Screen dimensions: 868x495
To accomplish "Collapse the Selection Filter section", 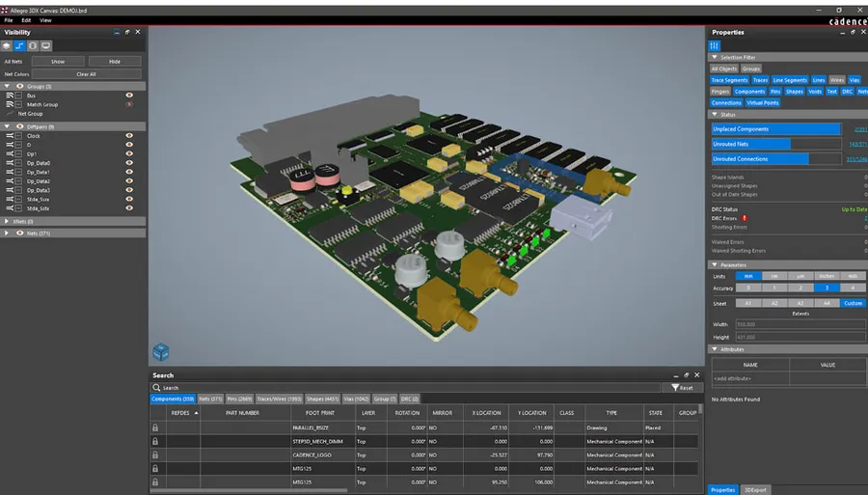I will click(714, 57).
